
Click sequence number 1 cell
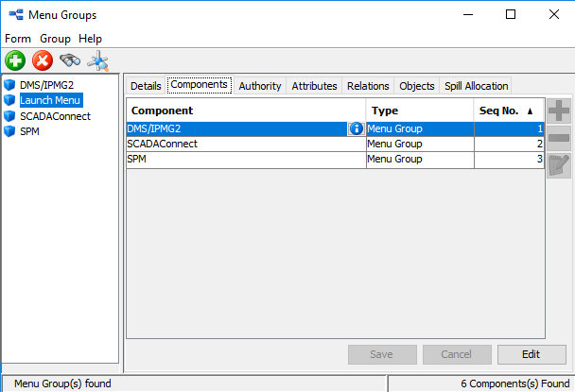point(509,128)
